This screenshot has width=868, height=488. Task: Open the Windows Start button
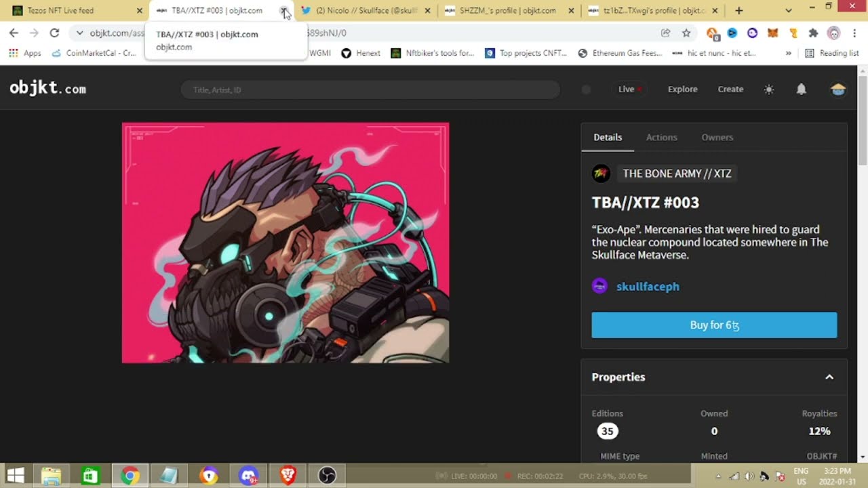coord(16,476)
